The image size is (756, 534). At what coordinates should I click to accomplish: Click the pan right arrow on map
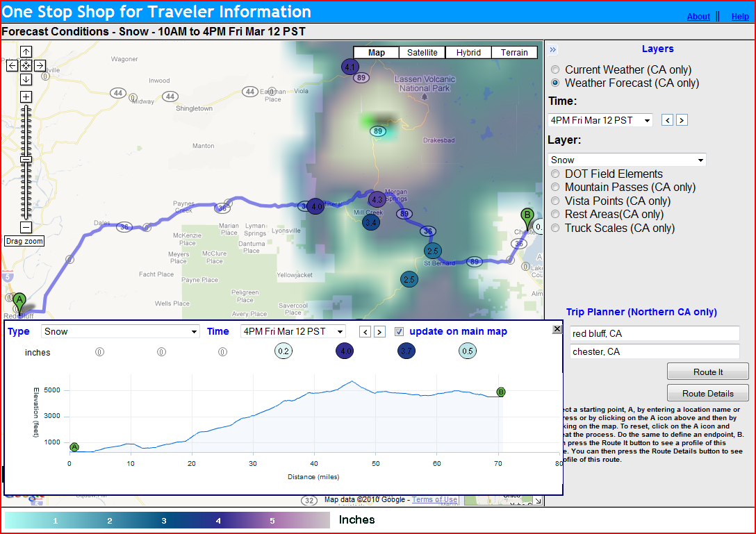coord(40,65)
